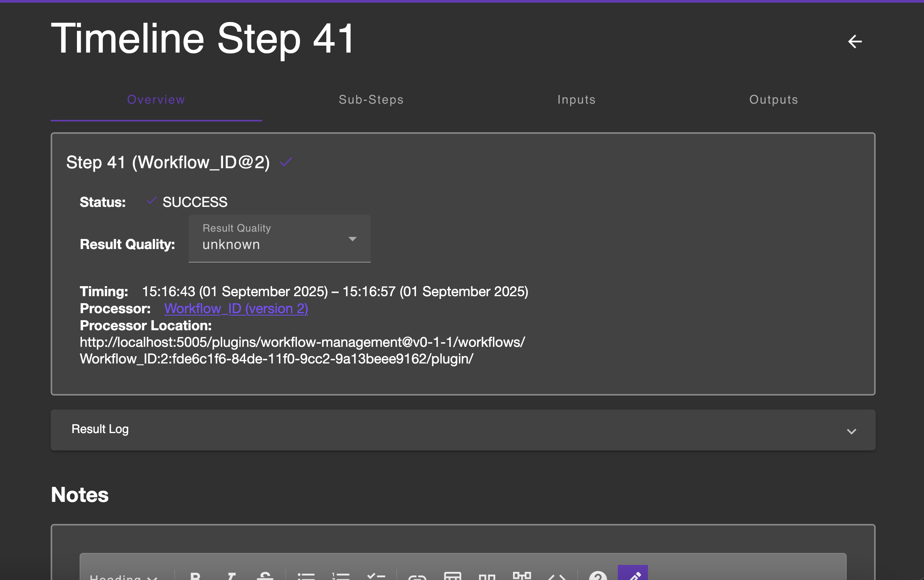Expand the Result Log panel
The height and width of the screenshot is (580, 924).
pyautogui.click(x=463, y=430)
